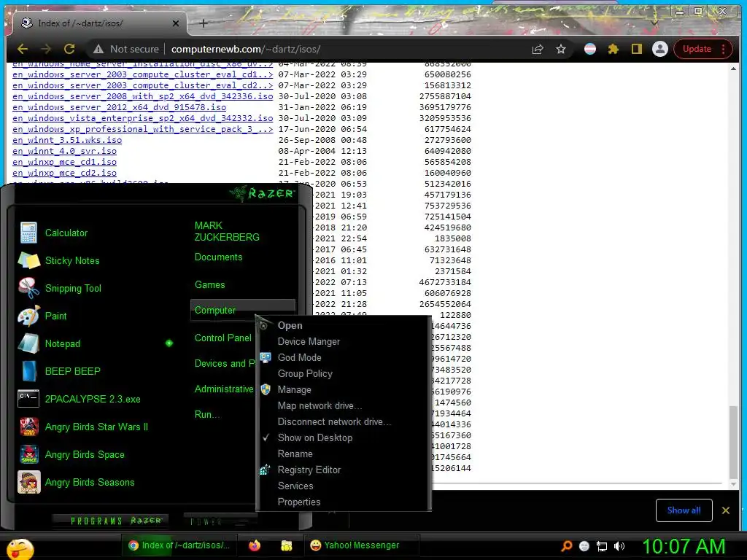Open en_windows_vista_enterprise_sp2 iso link
Image resolution: width=747 pixels, height=560 pixels.
tap(143, 118)
